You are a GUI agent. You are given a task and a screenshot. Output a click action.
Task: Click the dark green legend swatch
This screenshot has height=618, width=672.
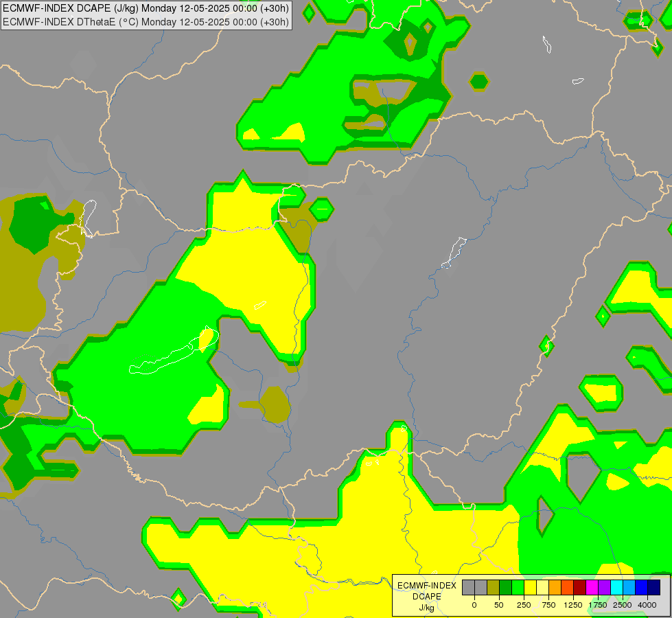click(506, 588)
